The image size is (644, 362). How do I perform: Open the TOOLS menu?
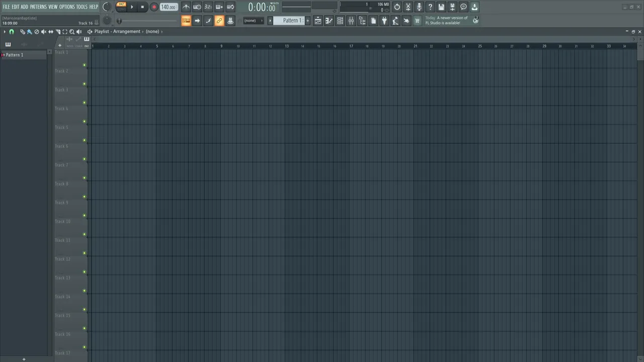click(x=82, y=7)
